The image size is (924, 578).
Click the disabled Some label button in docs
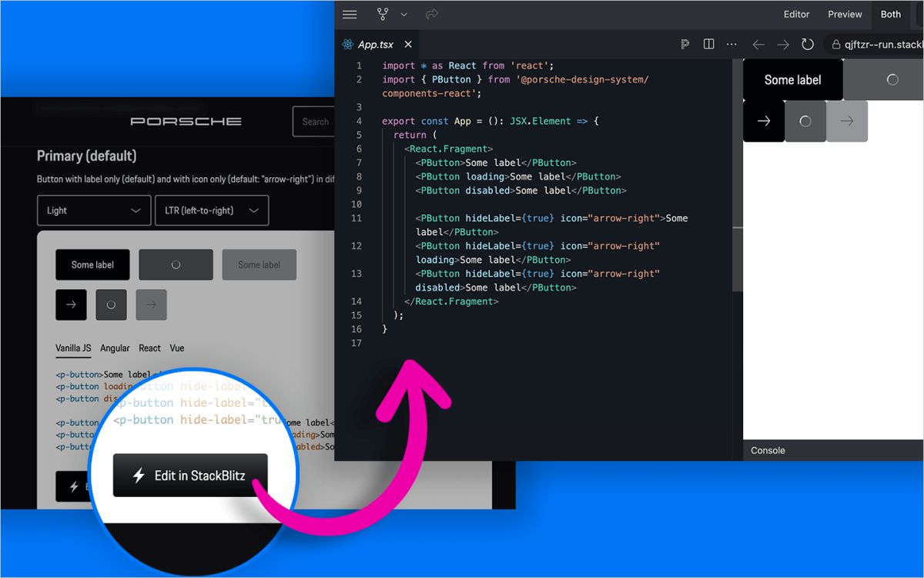pyautogui.click(x=259, y=264)
